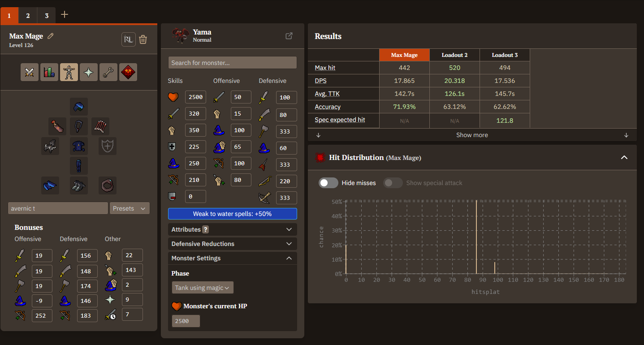Select the Max Mage results column header

click(x=404, y=55)
